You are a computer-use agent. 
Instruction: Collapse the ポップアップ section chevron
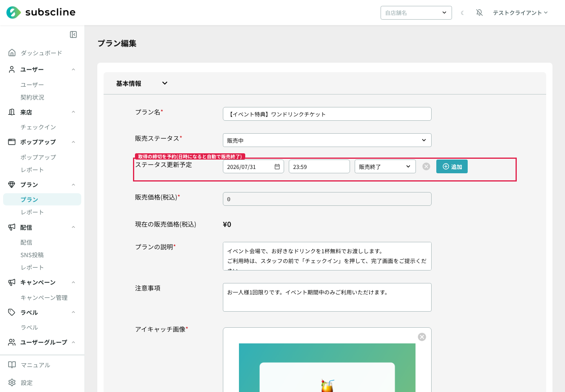point(73,142)
